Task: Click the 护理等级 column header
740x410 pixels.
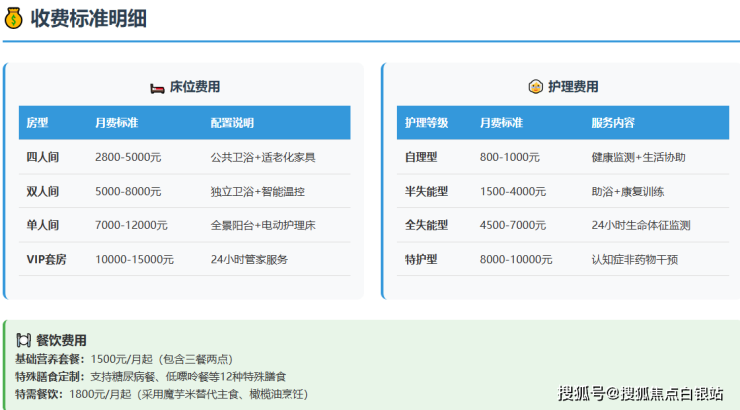Action: click(x=426, y=123)
